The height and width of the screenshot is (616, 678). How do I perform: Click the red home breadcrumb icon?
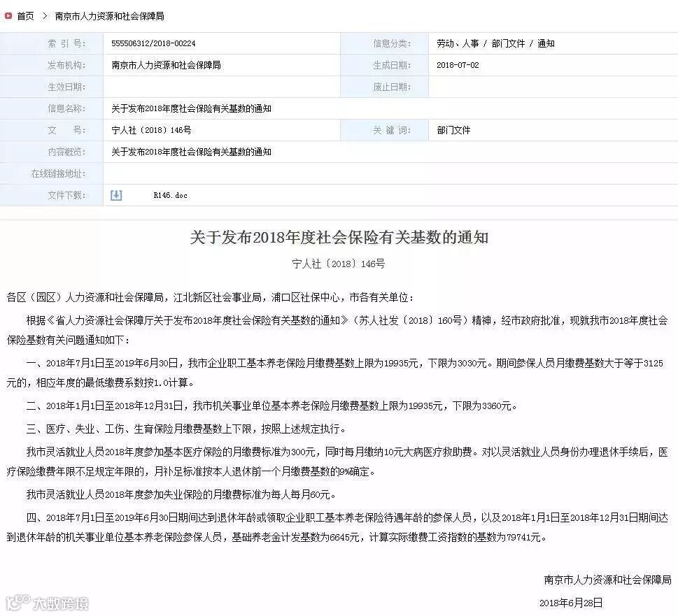click(8, 16)
